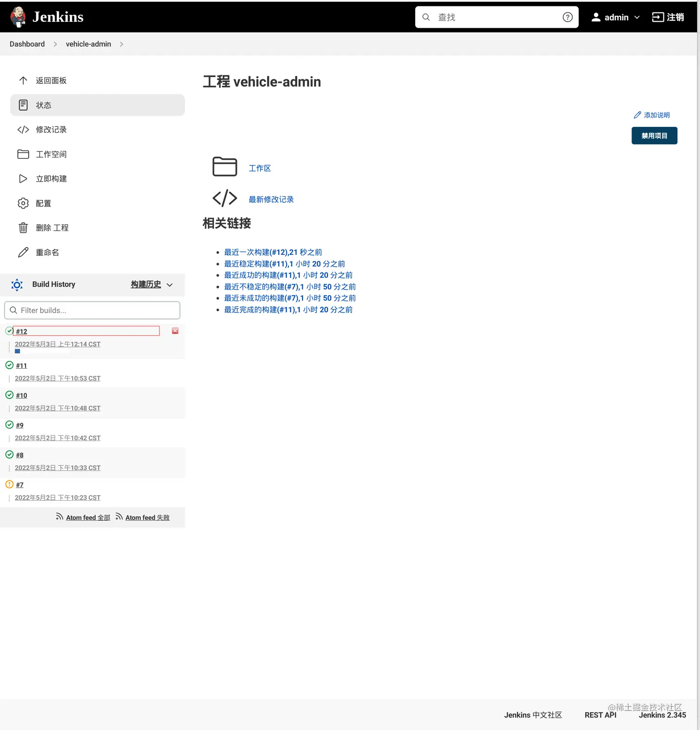Click the gear icon beside 配置

(x=23, y=203)
